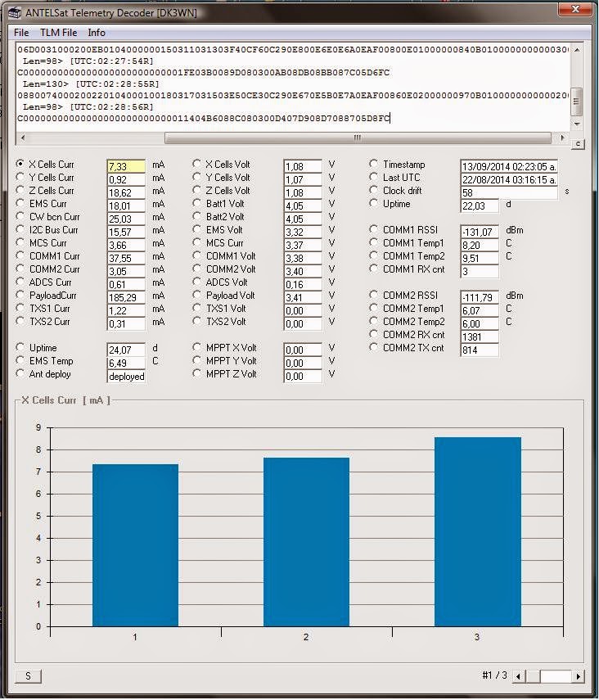Go to next frame with right arrow
Image resolution: width=599 pixels, height=700 pixels.
click(579, 676)
